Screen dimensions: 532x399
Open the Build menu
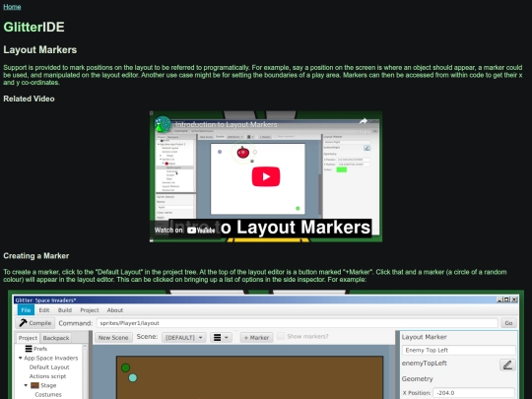[x=65, y=310]
